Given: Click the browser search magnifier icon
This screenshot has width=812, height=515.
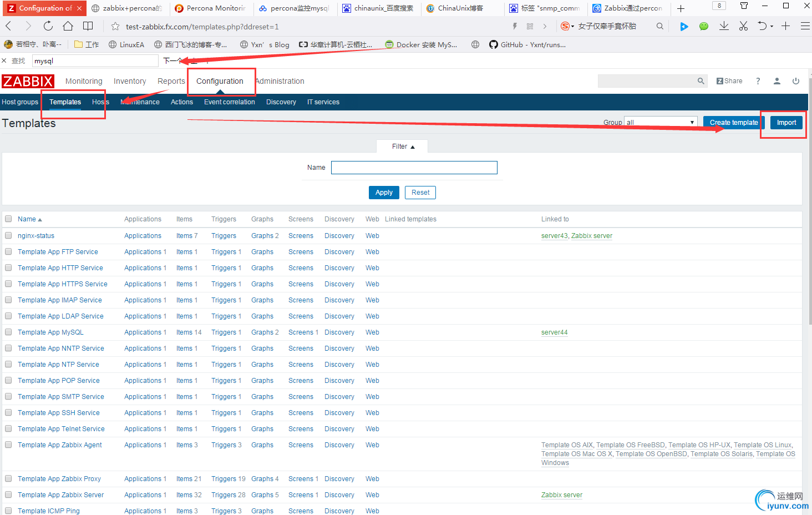Looking at the screenshot, I should point(659,26).
